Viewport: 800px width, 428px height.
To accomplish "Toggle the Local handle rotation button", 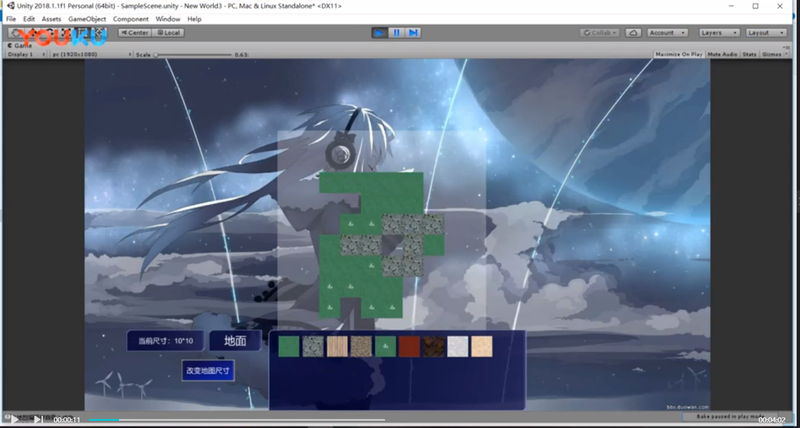I will (x=168, y=33).
